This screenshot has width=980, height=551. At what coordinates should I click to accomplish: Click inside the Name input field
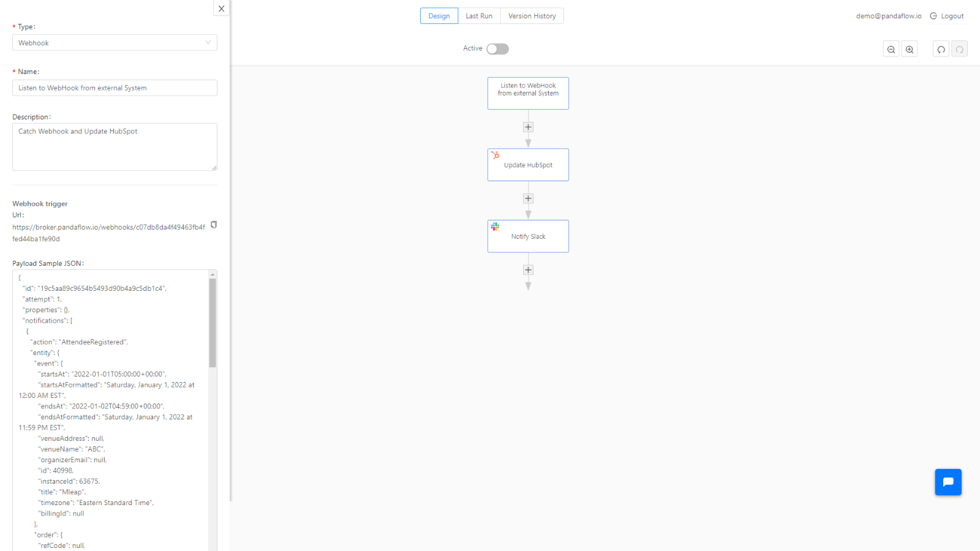coord(115,88)
